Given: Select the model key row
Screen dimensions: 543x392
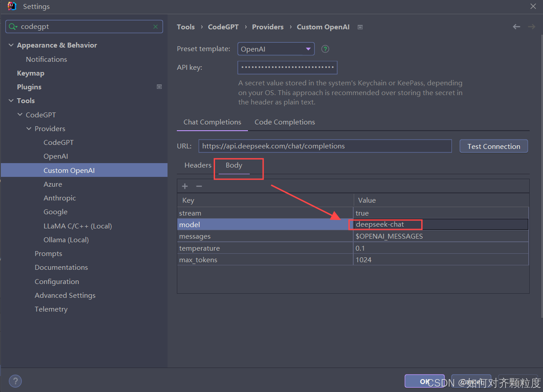Looking at the screenshot, I should click(265, 224).
